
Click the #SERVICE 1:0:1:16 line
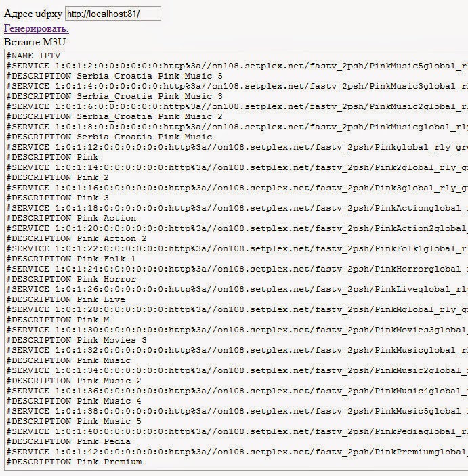(237, 188)
